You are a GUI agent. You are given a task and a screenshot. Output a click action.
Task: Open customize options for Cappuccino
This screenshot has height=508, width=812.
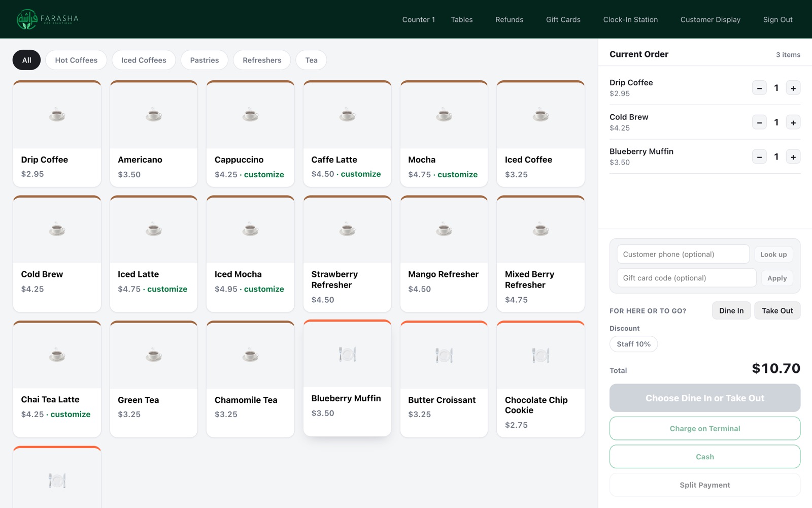[264, 174]
